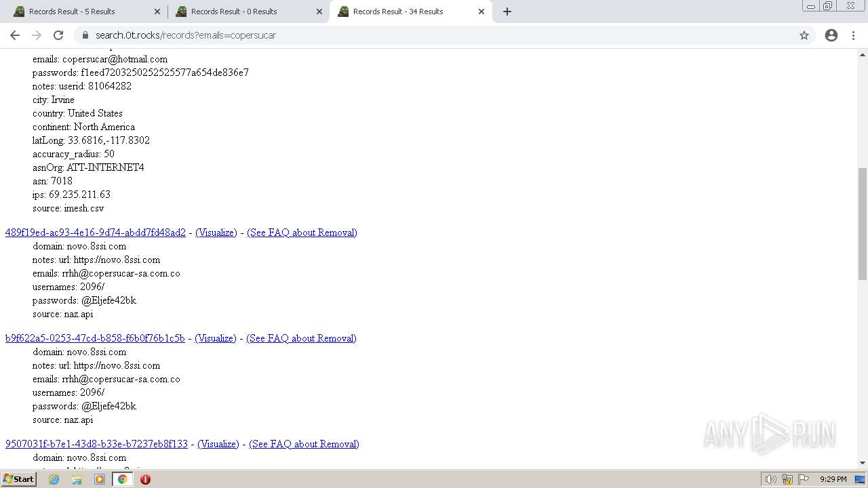Open the red antivirus taskbar icon
This screenshot has height=488, width=868.
point(145,479)
